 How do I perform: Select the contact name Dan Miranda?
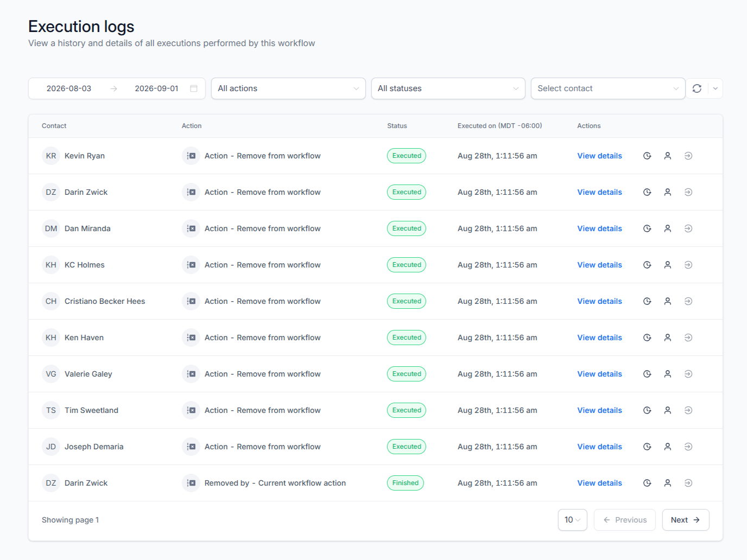tap(87, 228)
